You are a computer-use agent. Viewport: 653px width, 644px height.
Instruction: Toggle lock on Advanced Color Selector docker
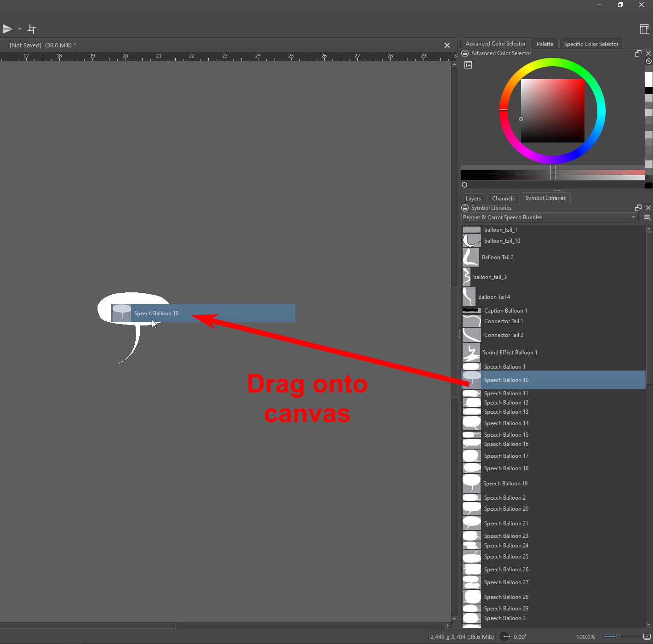tap(465, 53)
